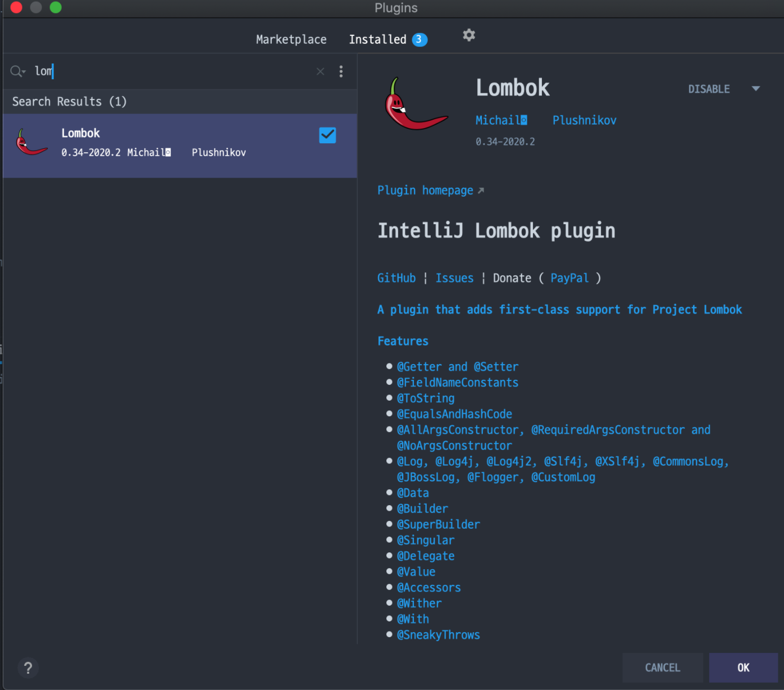The width and height of the screenshot is (784, 690).
Task: Click the @Singular feature link
Action: click(x=426, y=540)
